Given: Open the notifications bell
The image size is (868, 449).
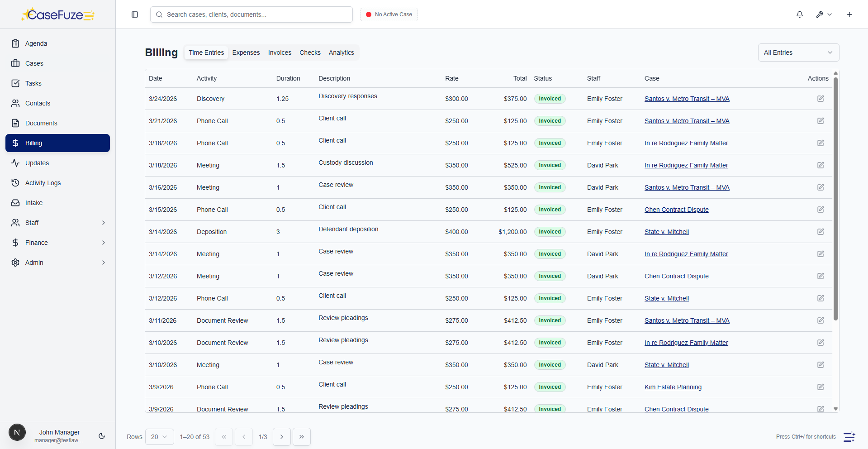Looking at the screenshot, I should click(x=800, y=14).
